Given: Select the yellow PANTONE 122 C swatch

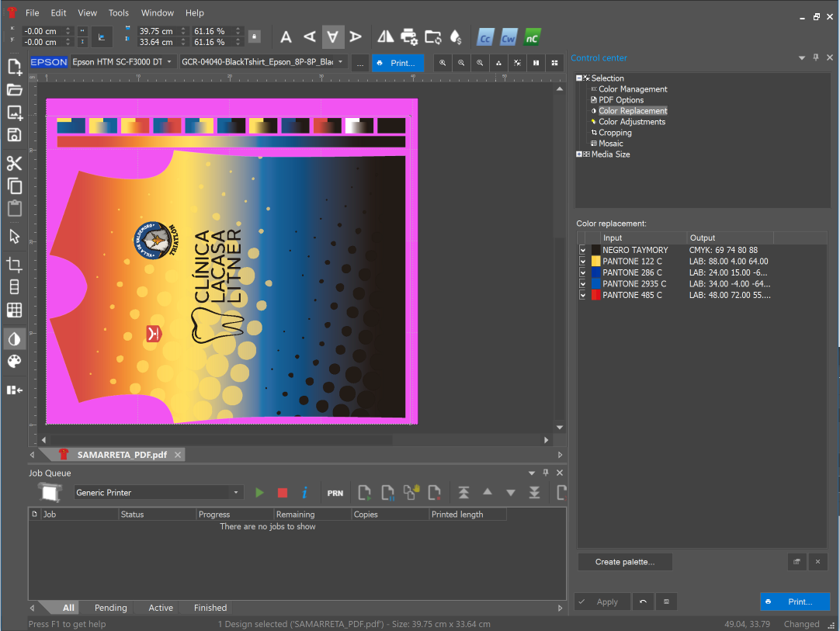Looking at the screenshot, I should point(595,262).
